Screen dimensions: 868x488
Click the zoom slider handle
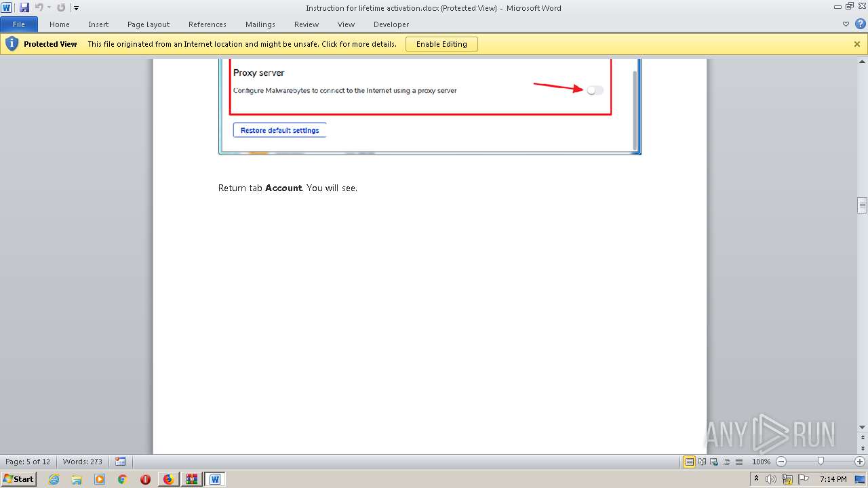click(821, 462)
